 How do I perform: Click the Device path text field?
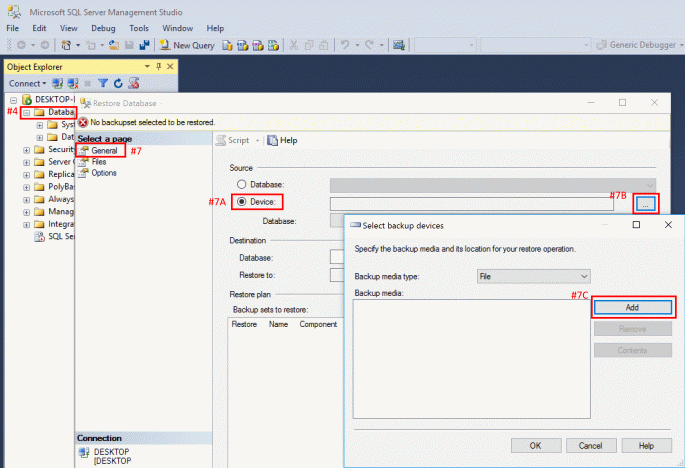tap(470, 203)
